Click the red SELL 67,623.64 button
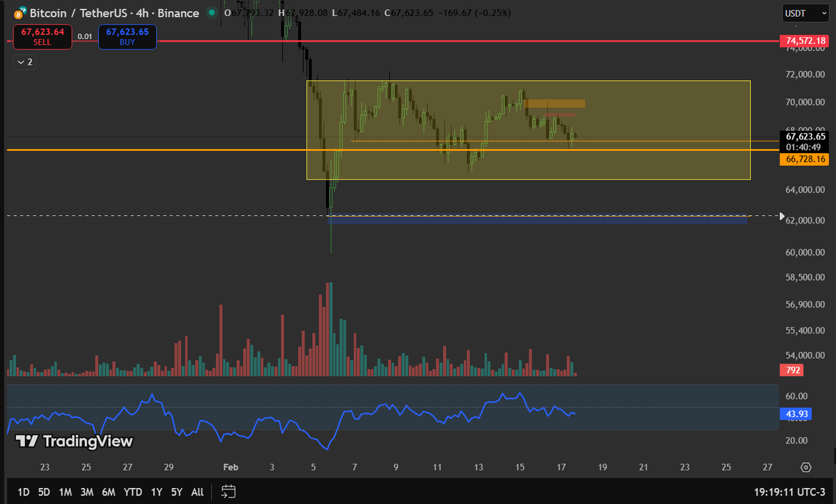Viewport: 836px width, 504px height. coord(42,37)
